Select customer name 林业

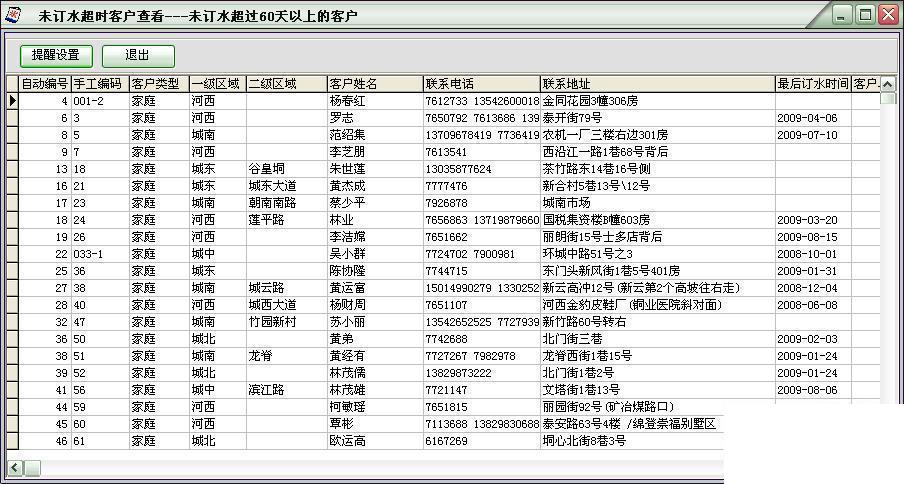click(x=341, y=220)
